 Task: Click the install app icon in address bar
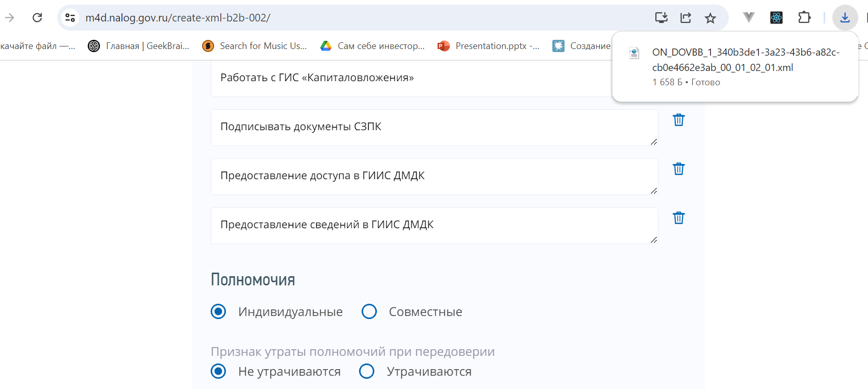click(x=661, y=18)
